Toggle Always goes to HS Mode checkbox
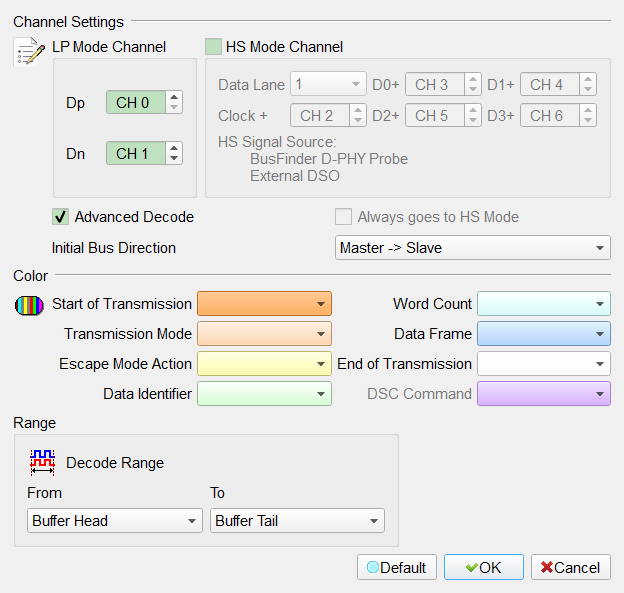Screen dimensions: 624x593 coord(343,217)
